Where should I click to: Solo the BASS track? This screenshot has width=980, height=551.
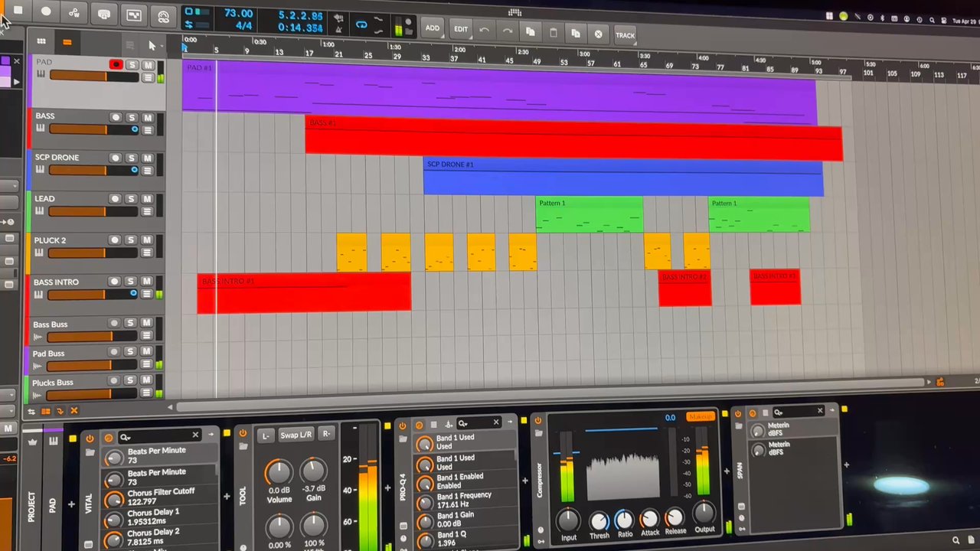pos(132,118)
